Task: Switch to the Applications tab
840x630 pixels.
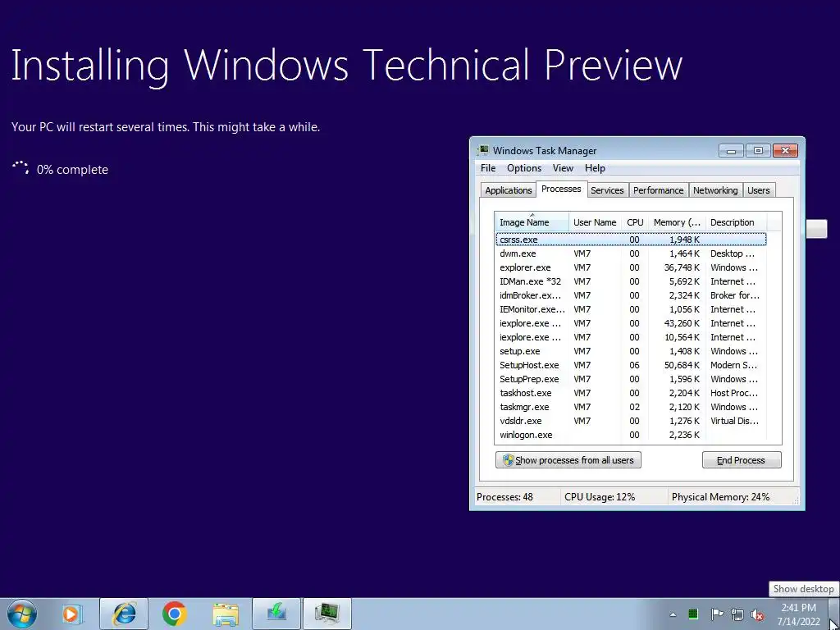Action: 508,190
